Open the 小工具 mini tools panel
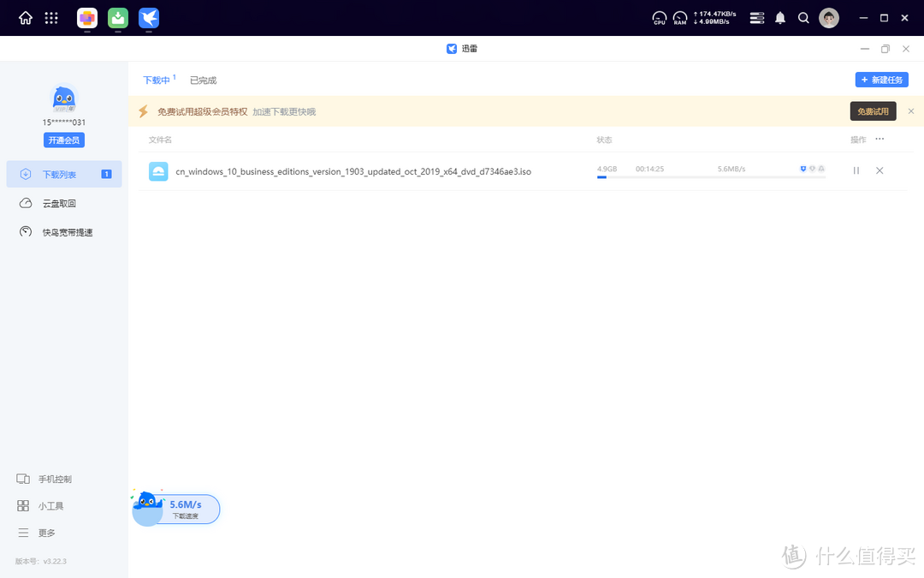 pyautogui.click(x=51, y=505)
